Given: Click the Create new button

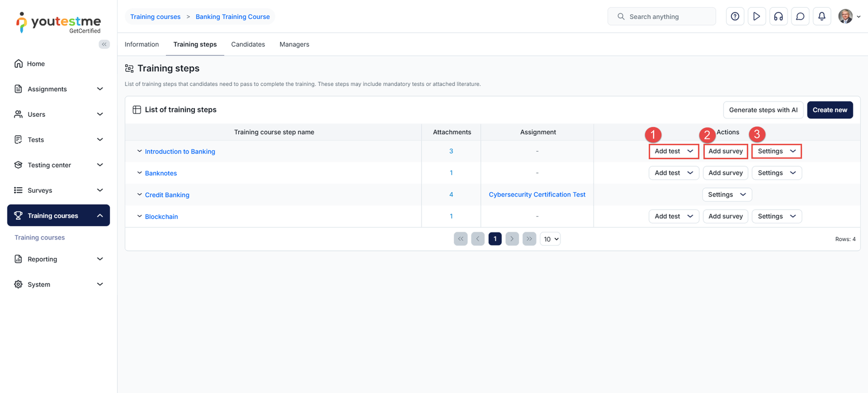Looking at the screenshot, I should coord(829,110).
